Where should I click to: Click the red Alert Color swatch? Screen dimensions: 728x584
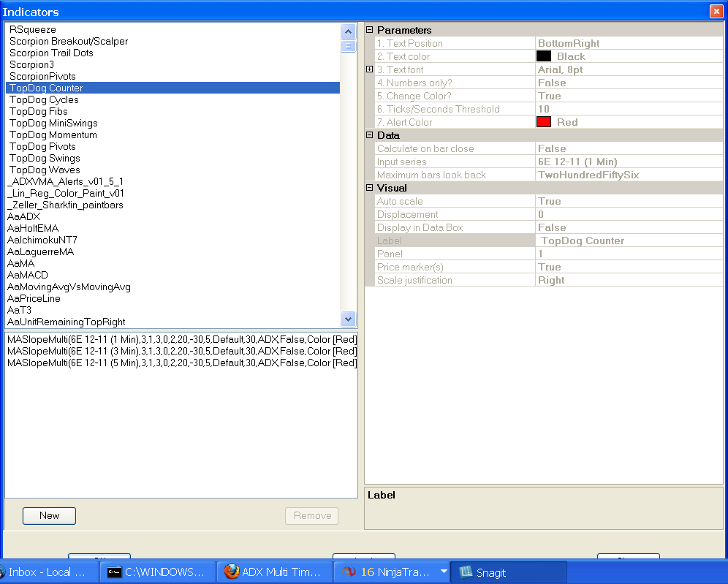click(544, 122)
